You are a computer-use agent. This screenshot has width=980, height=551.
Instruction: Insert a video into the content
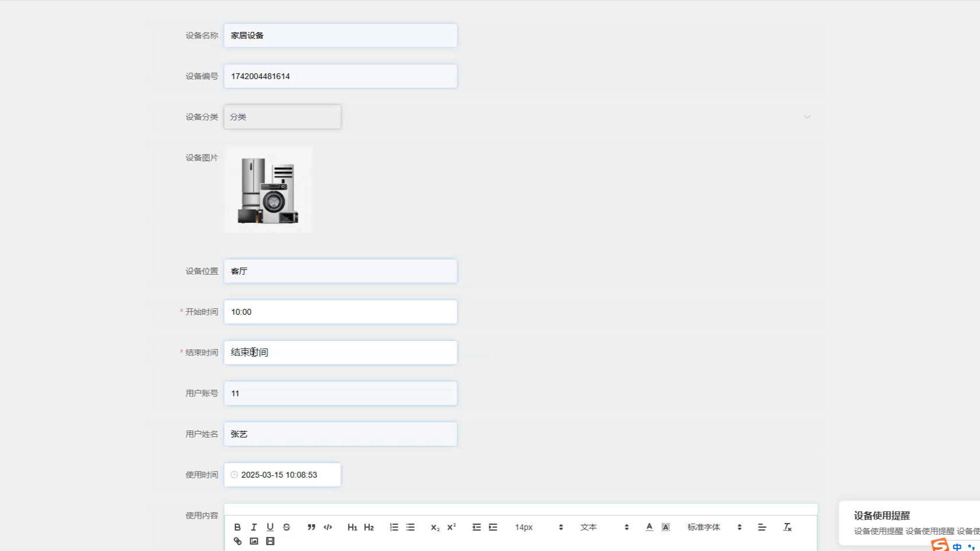point(270,541)
